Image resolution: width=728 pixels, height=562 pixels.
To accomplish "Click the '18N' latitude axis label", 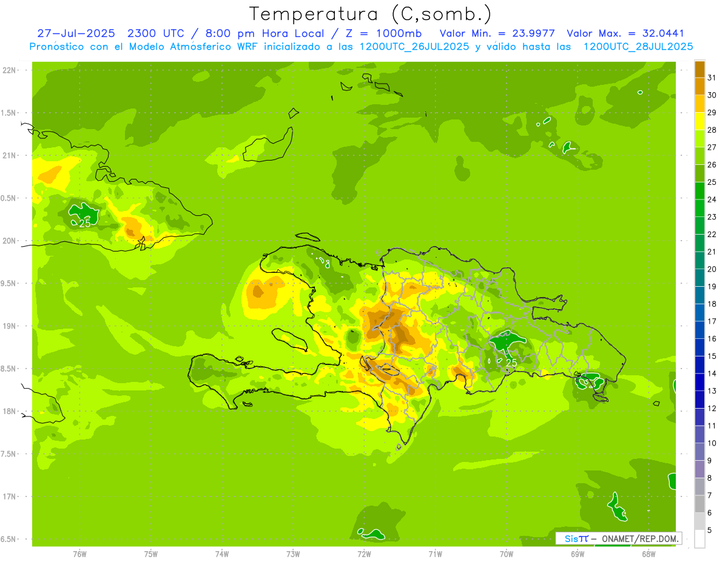I will [x=8, y=411].
